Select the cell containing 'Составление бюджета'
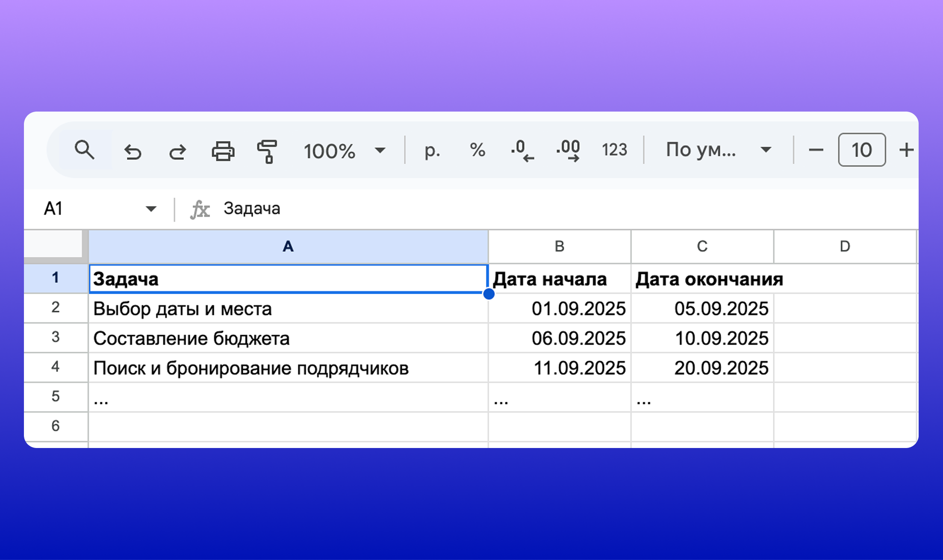The height and width of the screenshot is (560, 943). pyautogui.click(x=192, y=338)
